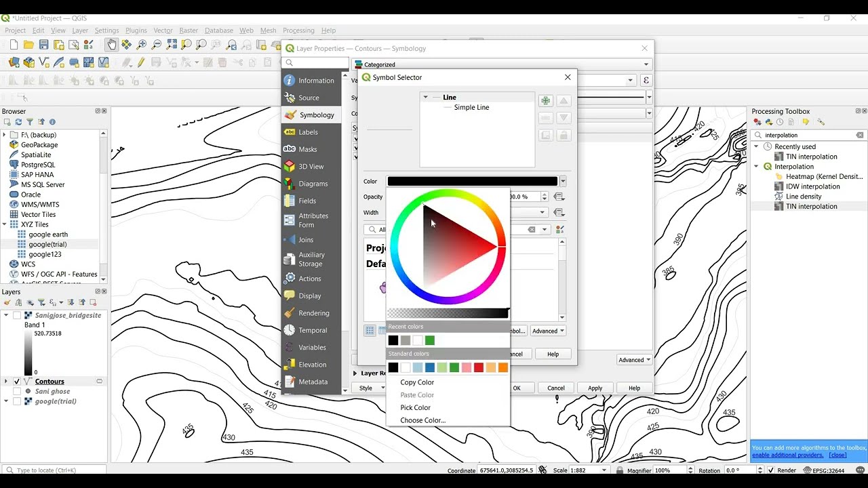
Task: Open the Style dropdown in Layer Properties
Action: coord(369,388)
